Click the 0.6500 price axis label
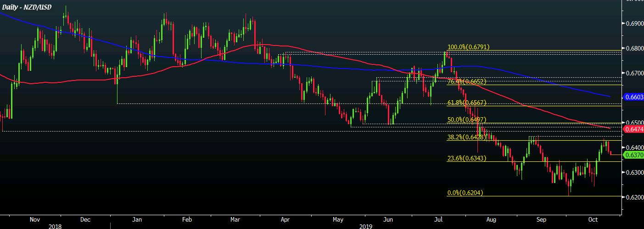 (634, 123)
